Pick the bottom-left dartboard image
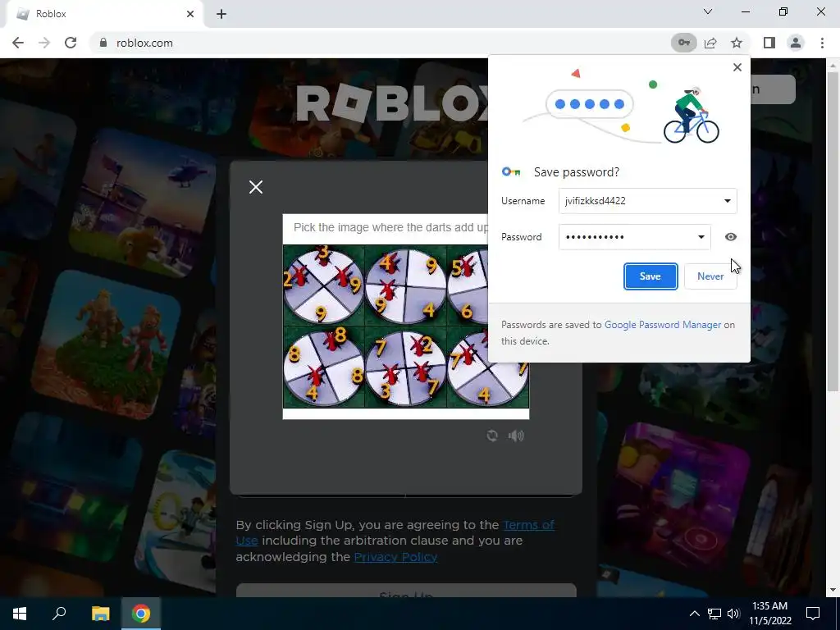Viewport: 840px width, 630px height. pyautogui.click(x=323, y=367)
